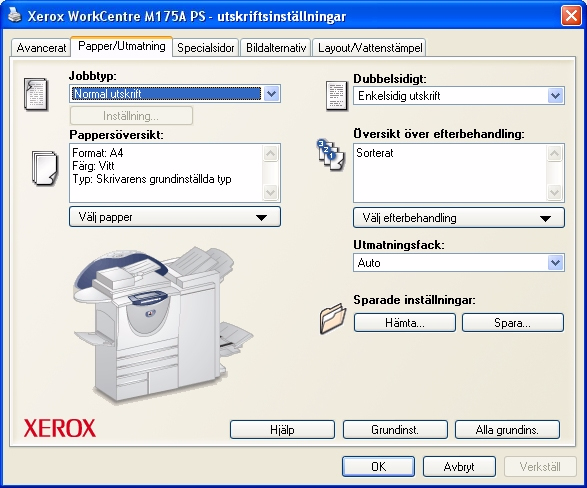Go to the Bildalternativ tab

pyautogui.click(x=276, y=48)
